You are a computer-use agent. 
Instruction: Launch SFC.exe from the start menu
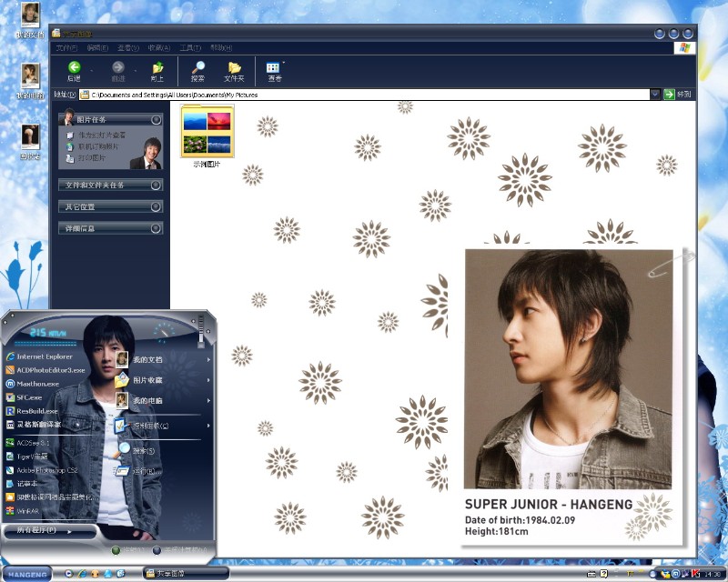(x=24, y=397)
